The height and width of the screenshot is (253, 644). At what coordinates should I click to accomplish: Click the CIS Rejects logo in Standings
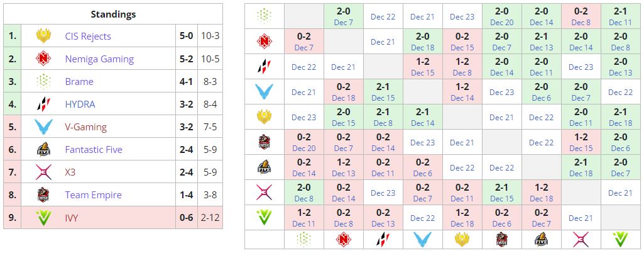coord(43,37)
